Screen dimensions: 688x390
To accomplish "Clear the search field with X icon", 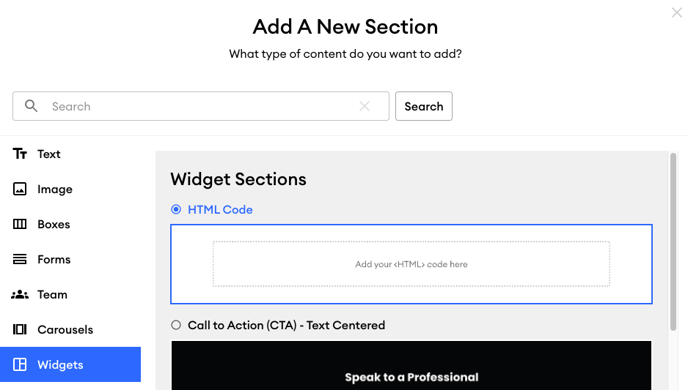I will (x=364, y=106).
